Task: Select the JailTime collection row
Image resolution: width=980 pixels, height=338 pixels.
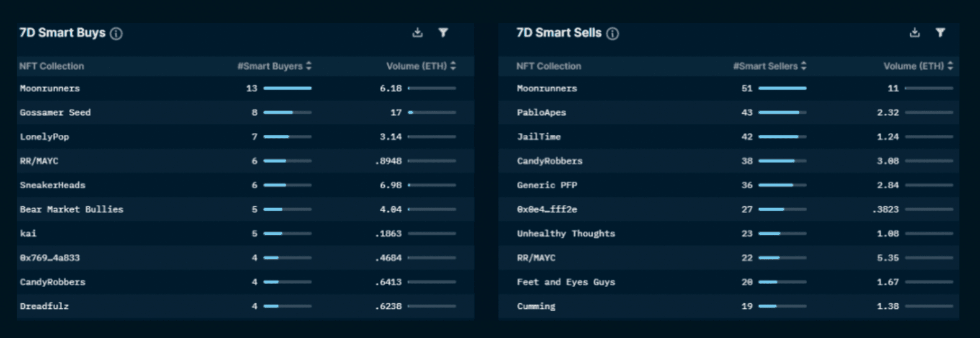Action: [x=729, y=137]
